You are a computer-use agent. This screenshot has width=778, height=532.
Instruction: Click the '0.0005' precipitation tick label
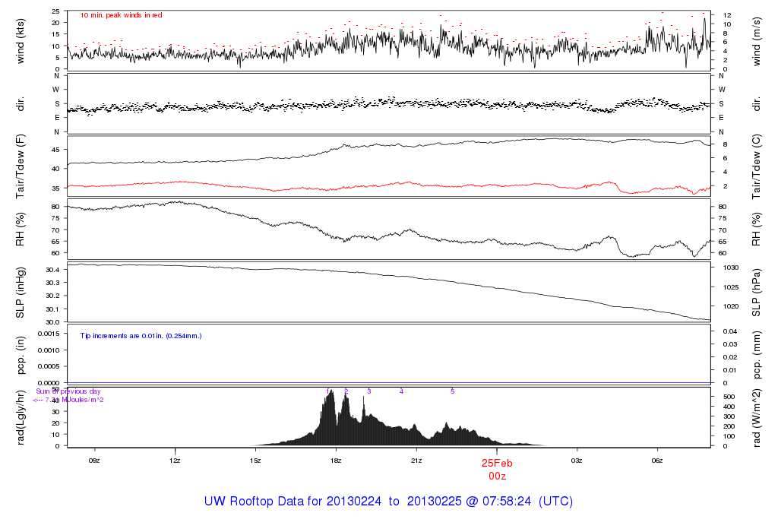pos(49,366)
